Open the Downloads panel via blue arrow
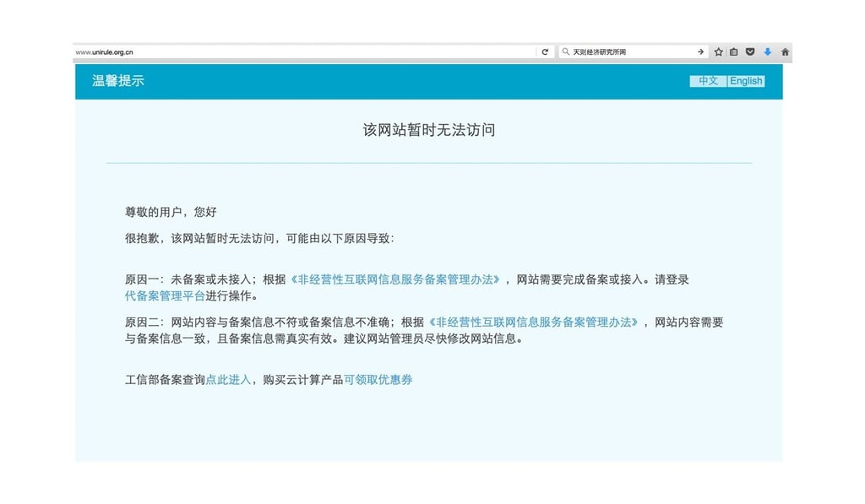The width and height of the screenshot is (865, 504). click(767, 51)
